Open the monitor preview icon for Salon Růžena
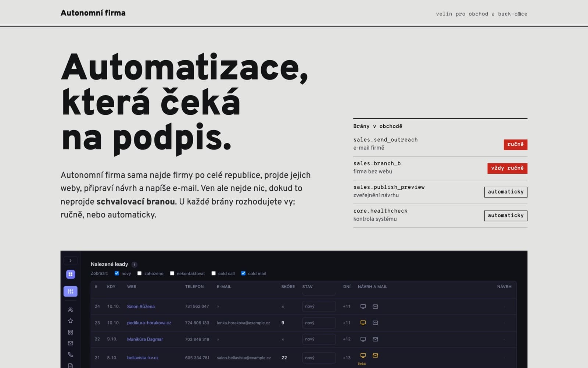588x368 pixels. point(363,307)
